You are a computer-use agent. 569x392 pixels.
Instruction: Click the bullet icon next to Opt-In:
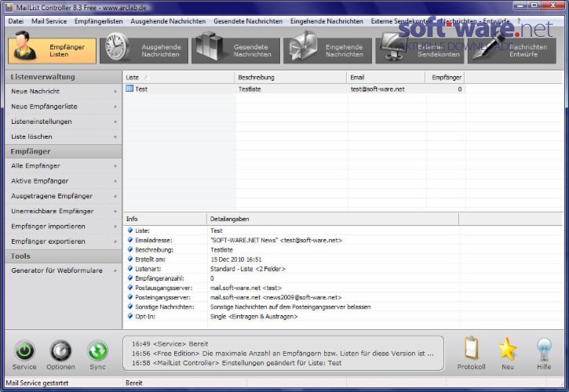(130, 316)
